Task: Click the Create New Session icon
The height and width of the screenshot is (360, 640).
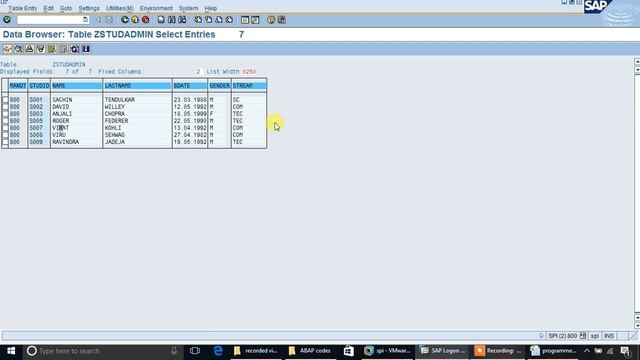Action: click(x=245, y=20)
